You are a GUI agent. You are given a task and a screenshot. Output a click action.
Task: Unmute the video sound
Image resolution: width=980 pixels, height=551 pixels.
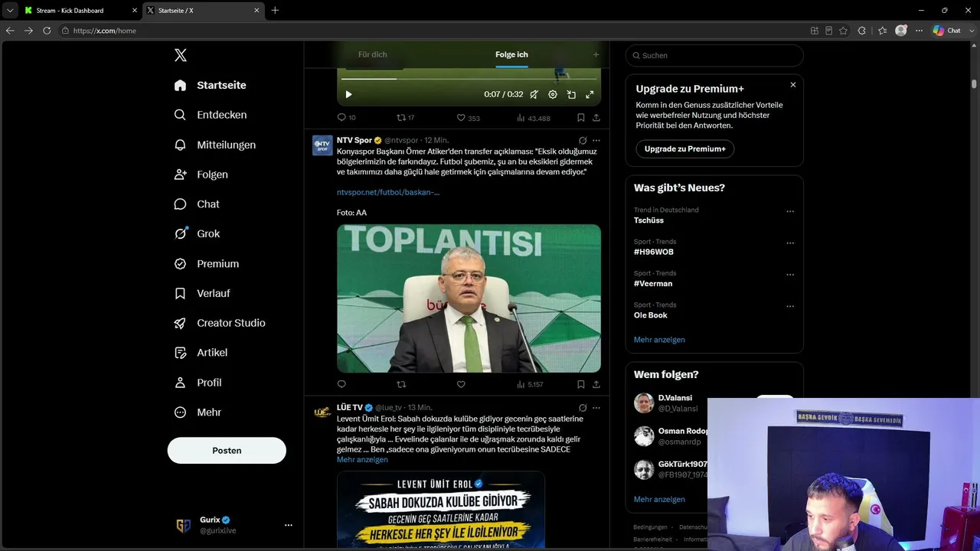(x=534, y=94)
